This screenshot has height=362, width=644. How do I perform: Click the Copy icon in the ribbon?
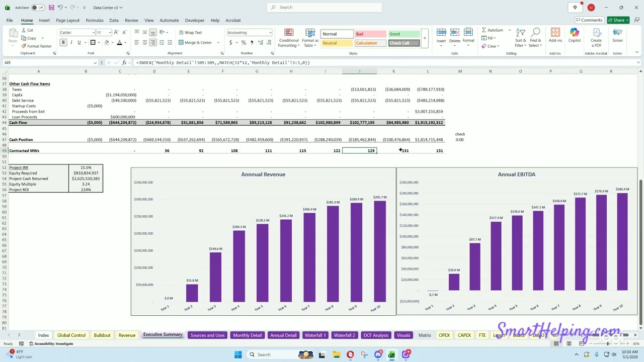[x=24, y=38]
